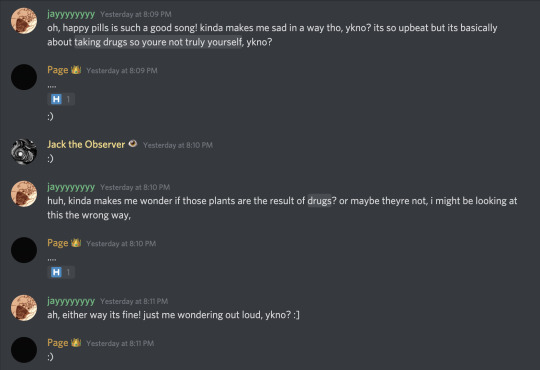Open Jack the Observer's swirl avatar

coord(24,152)
